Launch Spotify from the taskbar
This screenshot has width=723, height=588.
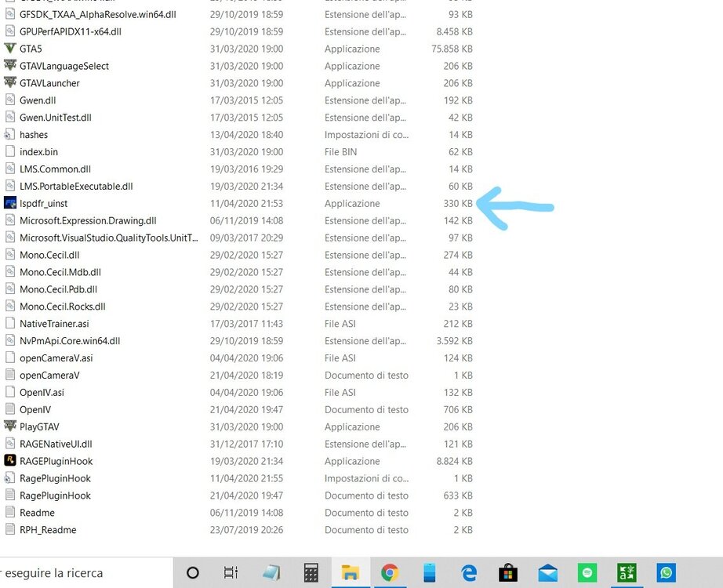point(587,572)
